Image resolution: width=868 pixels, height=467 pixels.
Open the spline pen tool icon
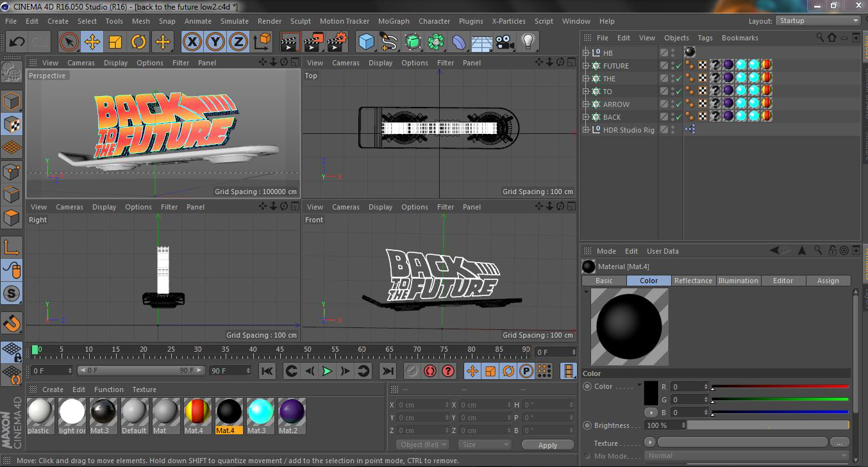pos(389,42)
